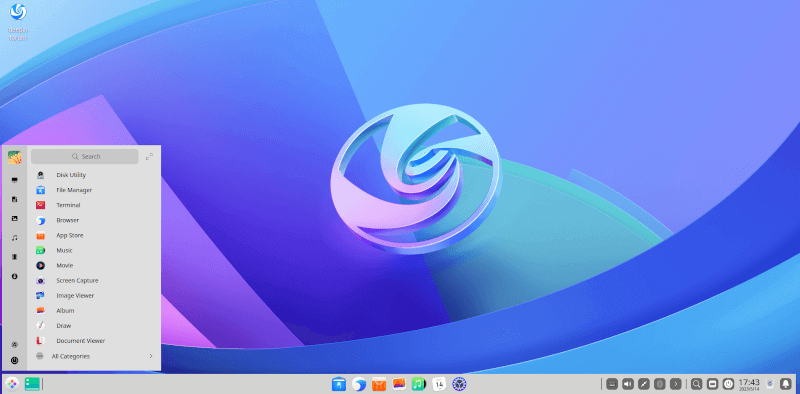800x394 pixels.
Task: Click the keyboard layout tray icon
Action: [x=612, y=384]
